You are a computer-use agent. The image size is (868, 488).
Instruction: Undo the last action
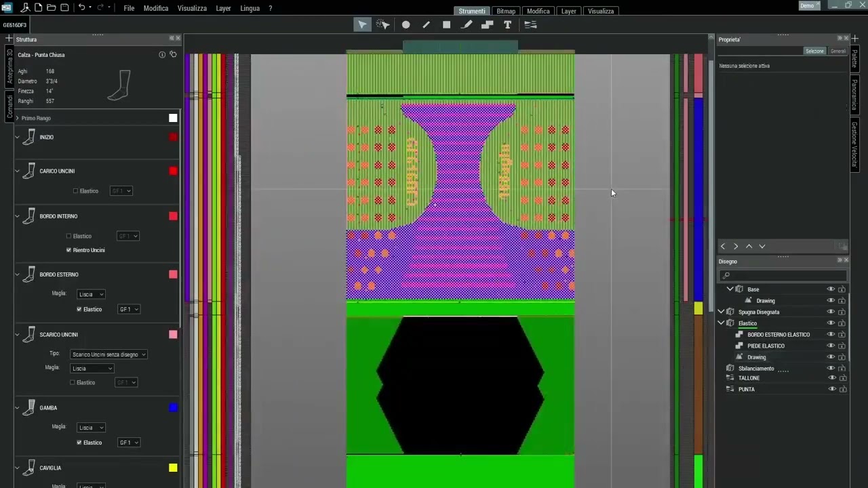point(81,7)
